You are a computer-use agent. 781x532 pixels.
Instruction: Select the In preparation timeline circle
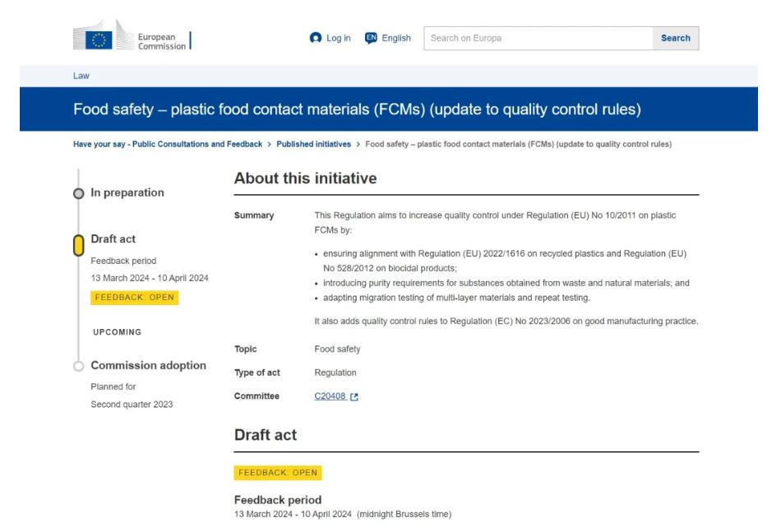coord(78,193)
